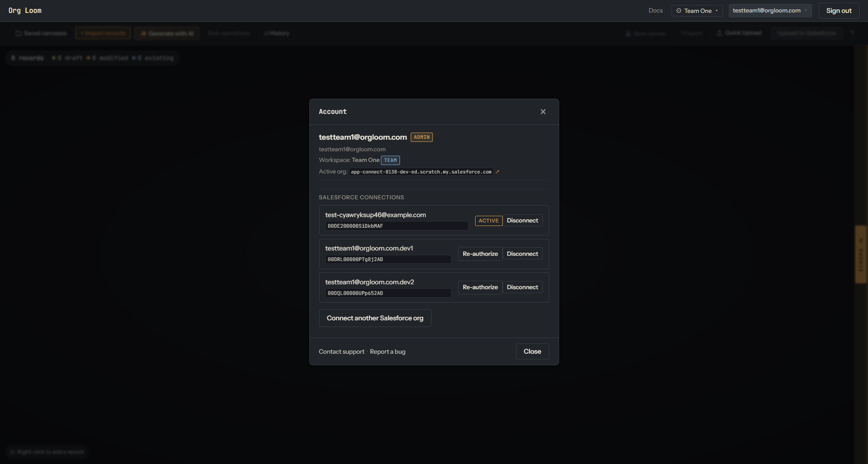Click Quick Upload in the background toolbar
Screen dimensions: 868x464
(x=739, y=33)
